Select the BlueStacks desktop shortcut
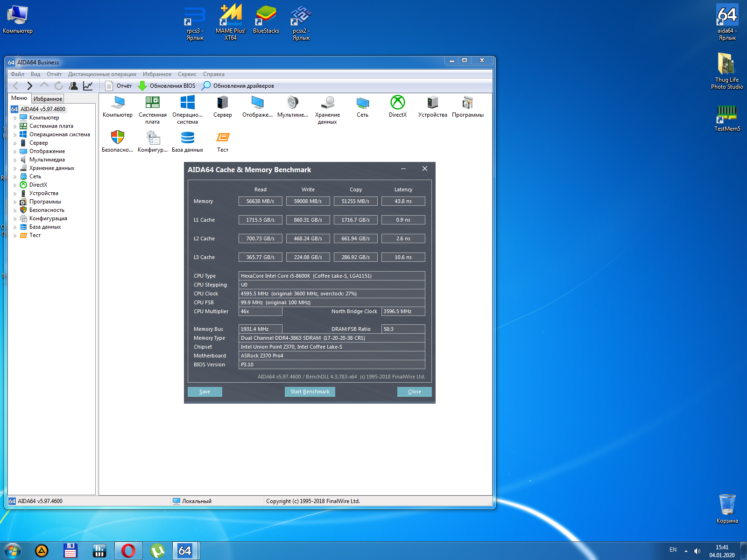 (266, 20)
